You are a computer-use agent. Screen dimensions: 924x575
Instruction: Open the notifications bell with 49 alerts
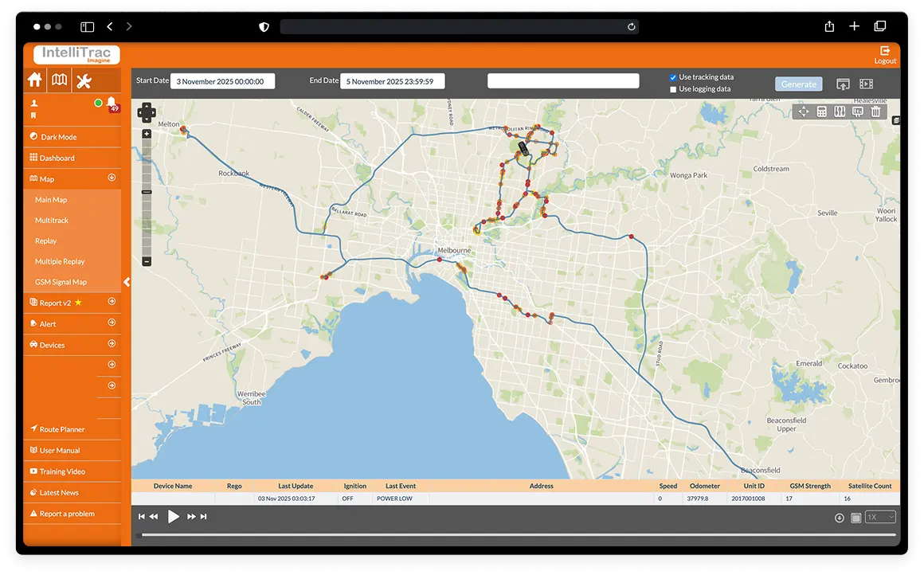tap(112, 103)
